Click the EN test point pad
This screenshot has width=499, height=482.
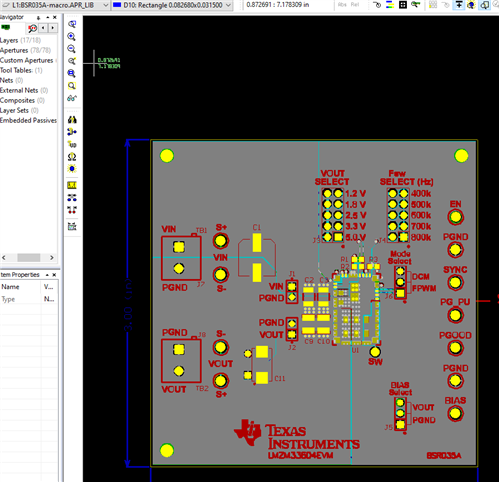(x=455, y=217)
